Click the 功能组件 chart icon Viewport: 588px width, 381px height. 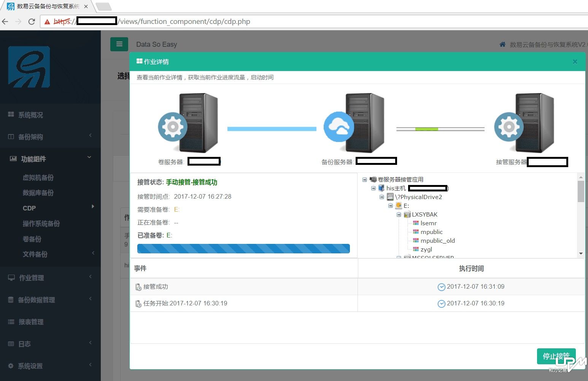click(x=13, y=159)
